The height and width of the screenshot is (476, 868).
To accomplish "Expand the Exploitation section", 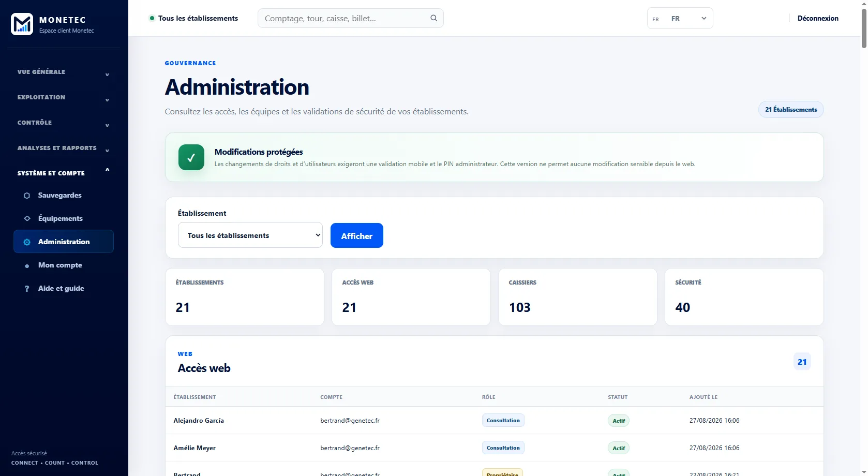I will click(63, 97).
